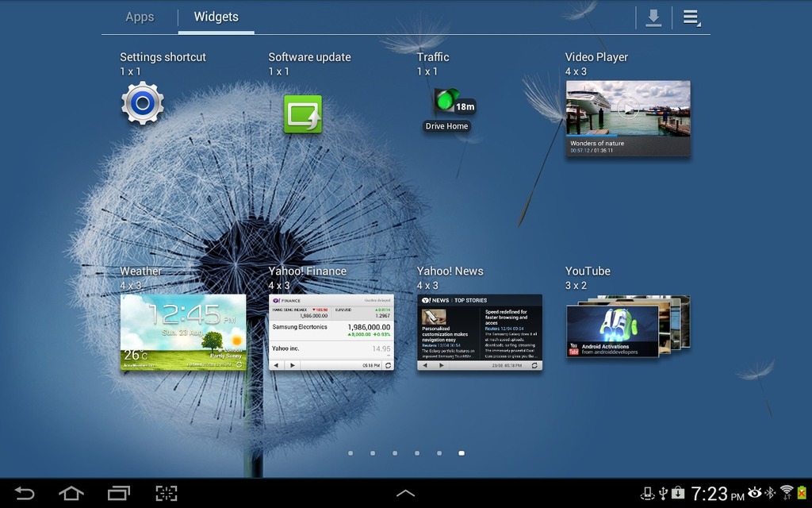812x508 pixels.
Task: Tap the Home navigation button
Action: tap(71, 493)
